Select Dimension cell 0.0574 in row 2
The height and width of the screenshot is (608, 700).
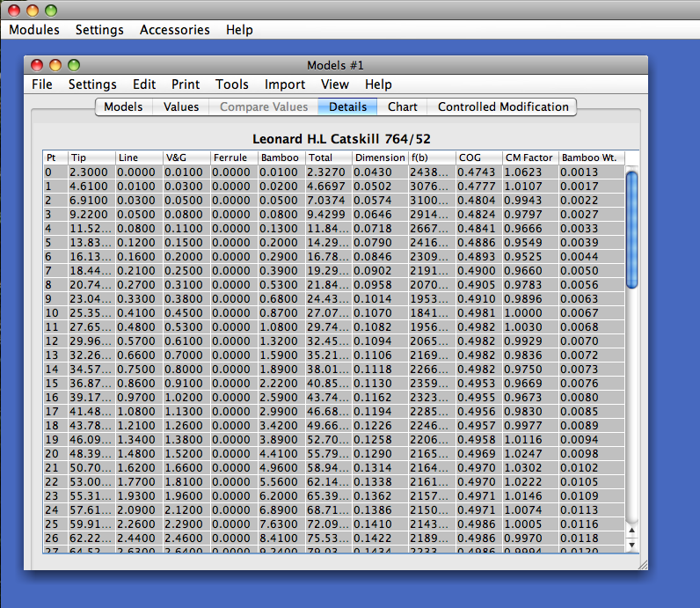tap(381, 200)
